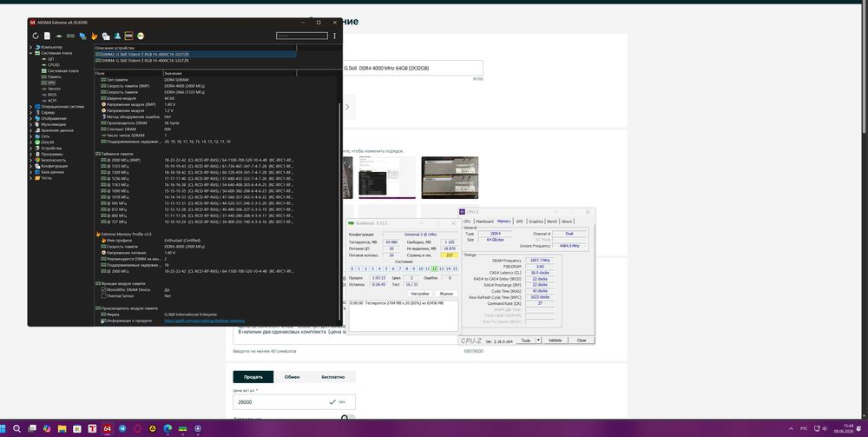Launch the flame stability test icon in AIDA64

tap(94, 36)
